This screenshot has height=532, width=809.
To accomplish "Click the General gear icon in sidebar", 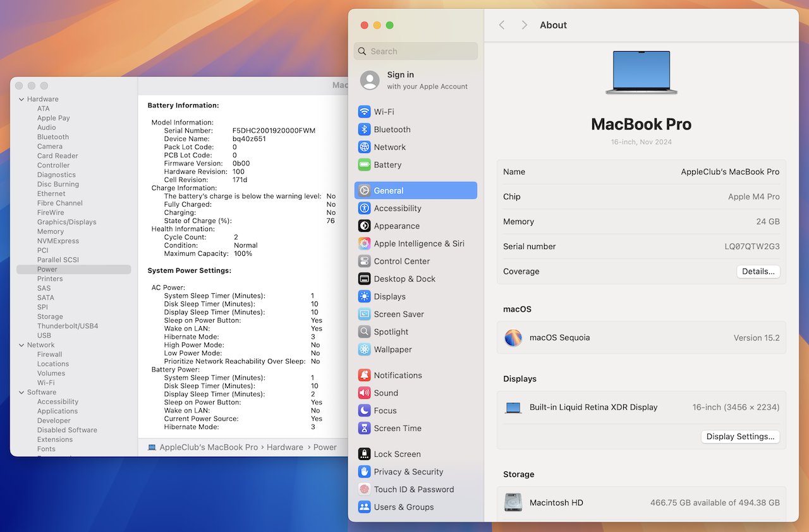I will [364, 191].
